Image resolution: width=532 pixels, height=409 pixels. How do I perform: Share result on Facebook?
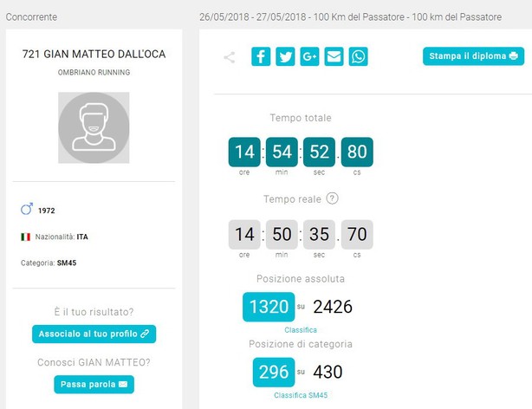261,56
